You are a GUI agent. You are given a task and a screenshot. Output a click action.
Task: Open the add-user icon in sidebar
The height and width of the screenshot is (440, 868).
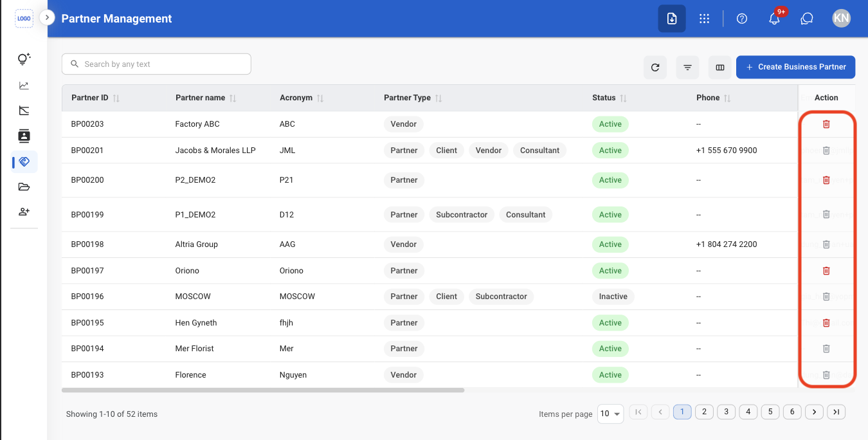24,212
